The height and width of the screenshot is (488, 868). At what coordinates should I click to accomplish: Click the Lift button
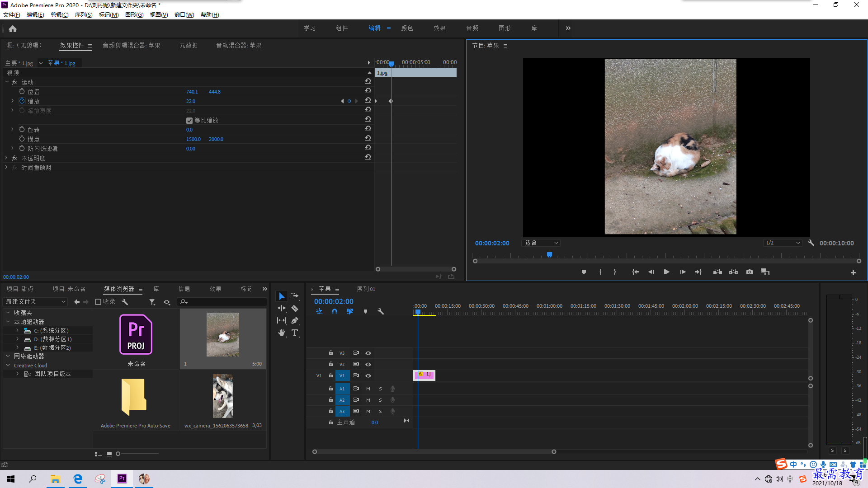click(x=717, y=272)
